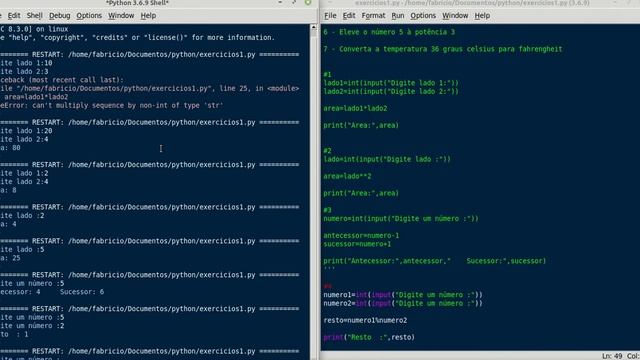Click the exercicios1.py editor title bar
640x360 pixels.
(x=472, y=3)
